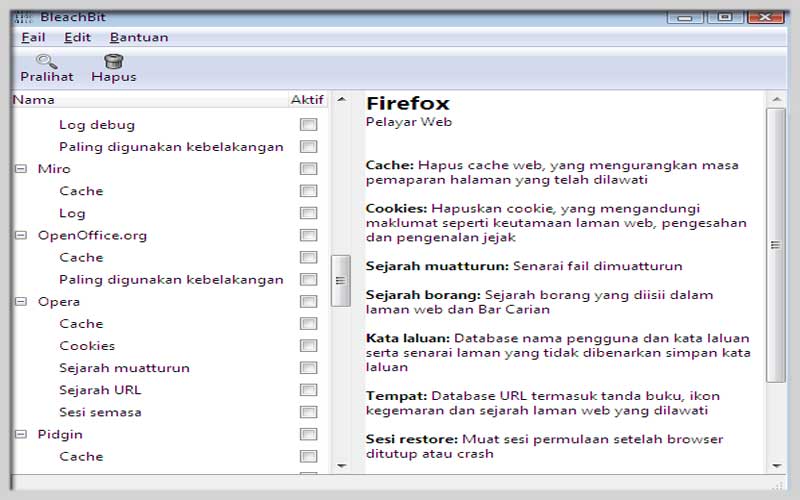Select the Sesi semasa row
This screenshot has width=800, height=500.
(x=100, y=412)
